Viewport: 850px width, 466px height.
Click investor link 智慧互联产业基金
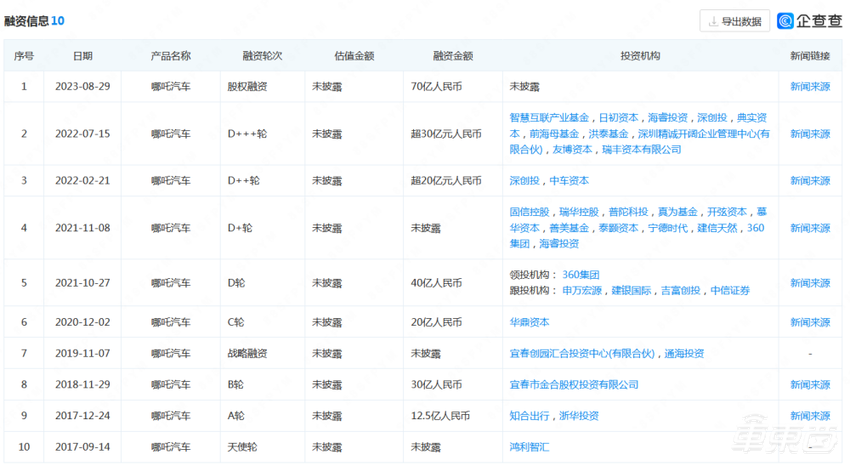[551, 118]
